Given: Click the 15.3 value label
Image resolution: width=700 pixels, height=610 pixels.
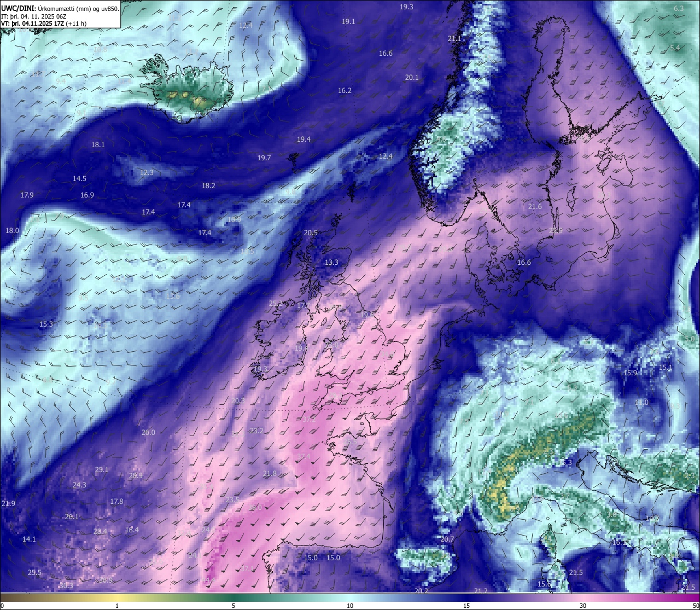Looking at the screenshot, I should point(46,324).
